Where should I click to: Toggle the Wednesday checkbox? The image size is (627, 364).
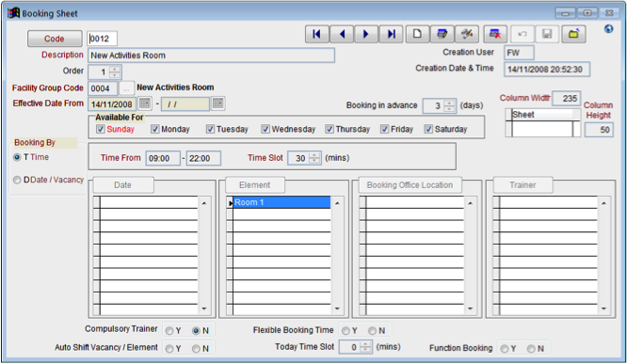pos(265,129)
